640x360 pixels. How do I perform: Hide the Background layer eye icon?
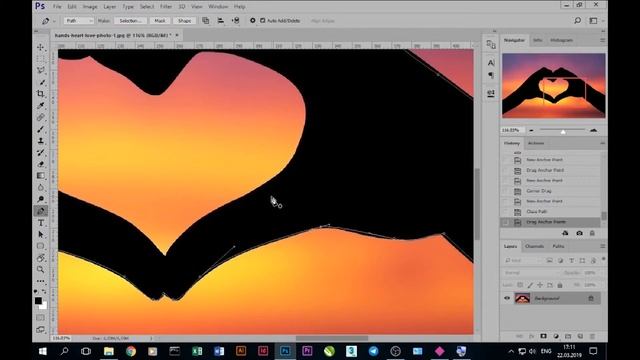point(507,298)
